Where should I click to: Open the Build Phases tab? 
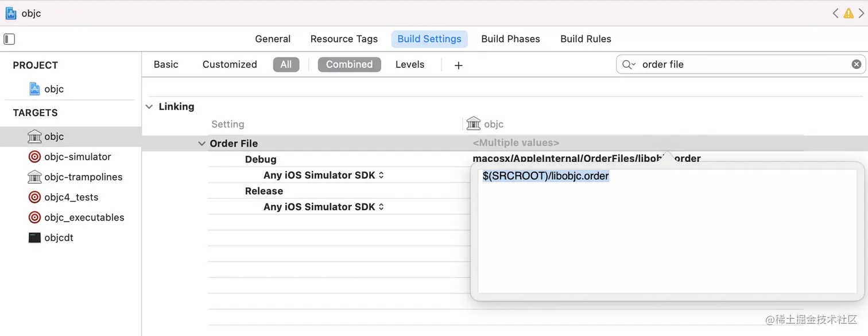(510, 39)
